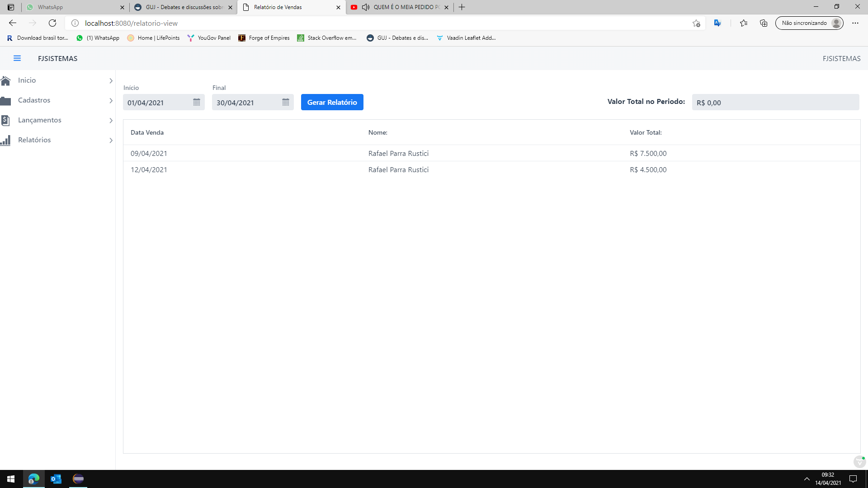Click the Relatórios bar chart icon
This screenshot has width=868, height=488.
5,141
